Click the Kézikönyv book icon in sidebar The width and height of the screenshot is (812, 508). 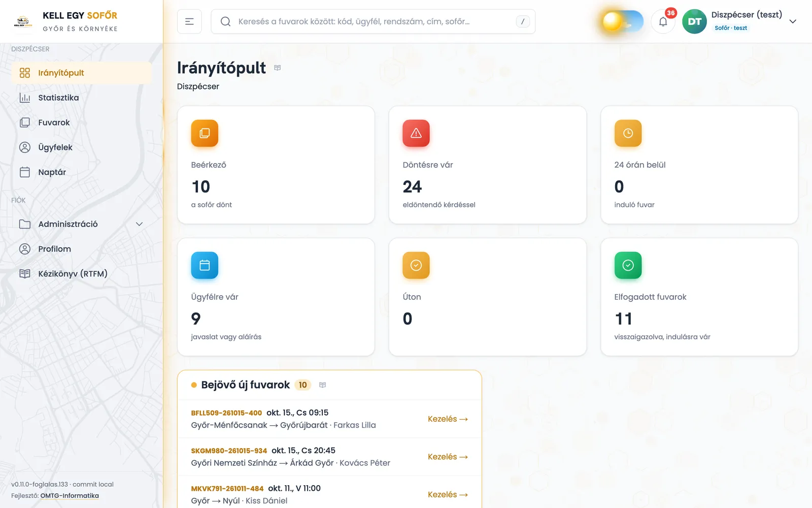pyautogui.click(x=25, y=274)
